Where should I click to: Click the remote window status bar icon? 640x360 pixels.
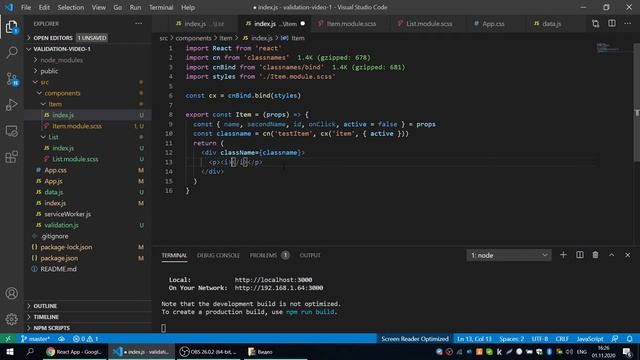[8, 339]
